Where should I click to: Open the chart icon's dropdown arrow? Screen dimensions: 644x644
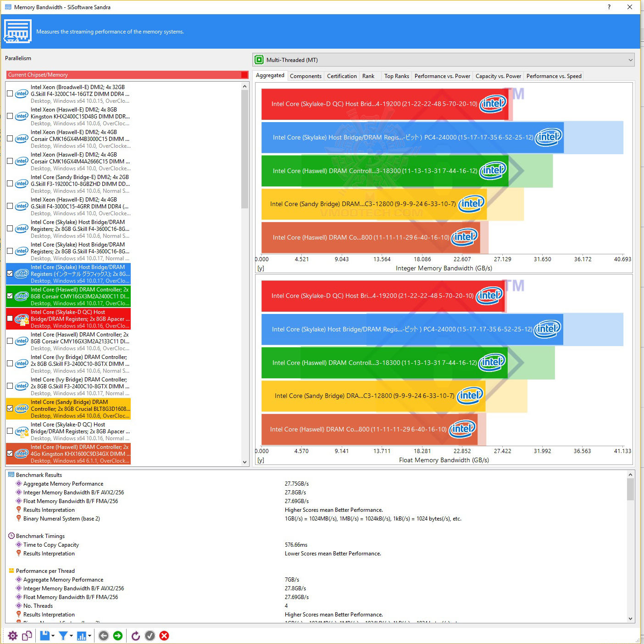coord(89,636)
